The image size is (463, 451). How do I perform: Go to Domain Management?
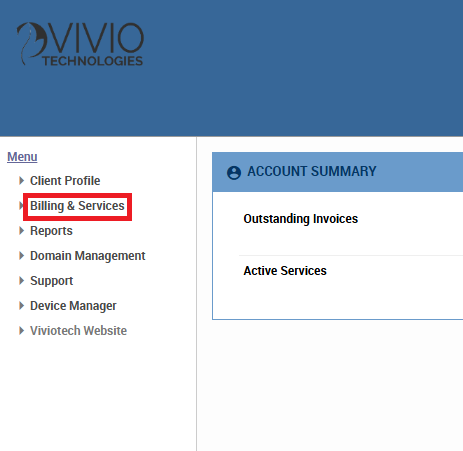tap(88, 256)
